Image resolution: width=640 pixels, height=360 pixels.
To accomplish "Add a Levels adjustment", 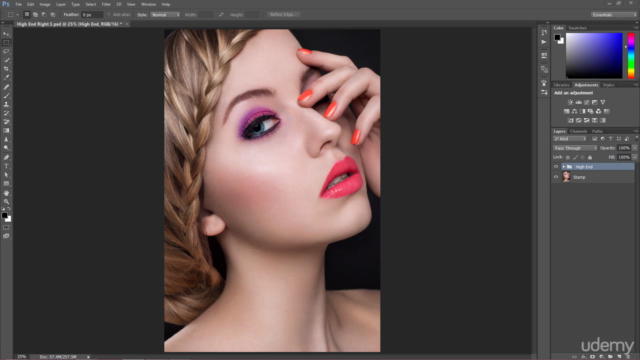I will click(x=578, y=102).
